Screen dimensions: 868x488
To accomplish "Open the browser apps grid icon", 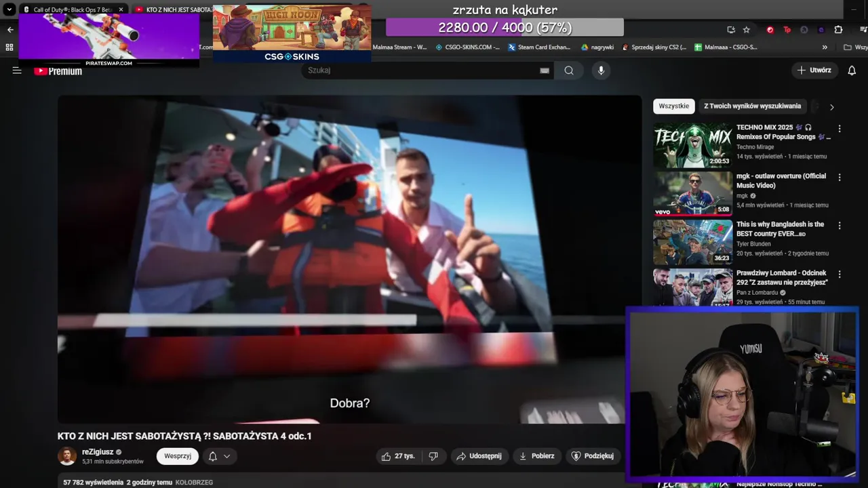I will click(x=9, y=47).
